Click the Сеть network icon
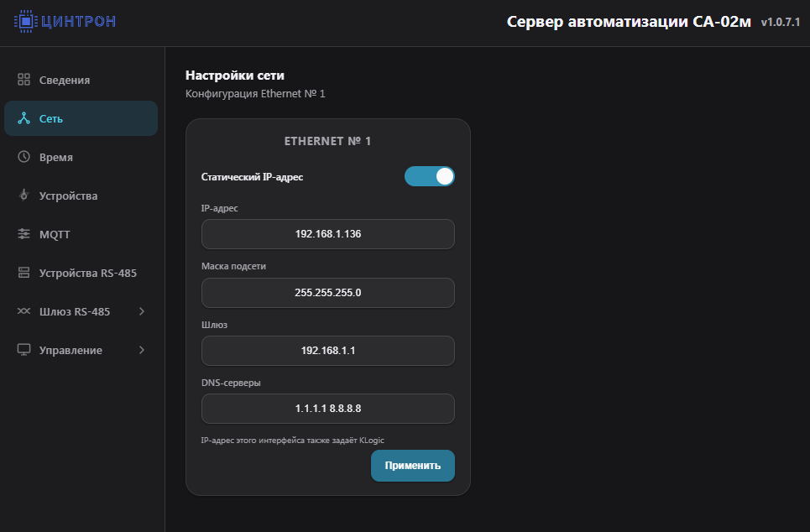 click(24, 118)
